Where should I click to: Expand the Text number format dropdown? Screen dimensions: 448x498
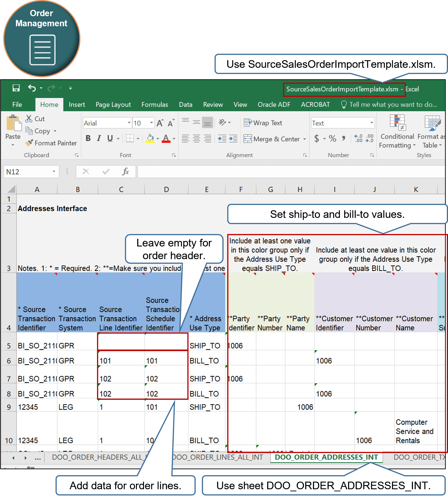tap(372, 123)
